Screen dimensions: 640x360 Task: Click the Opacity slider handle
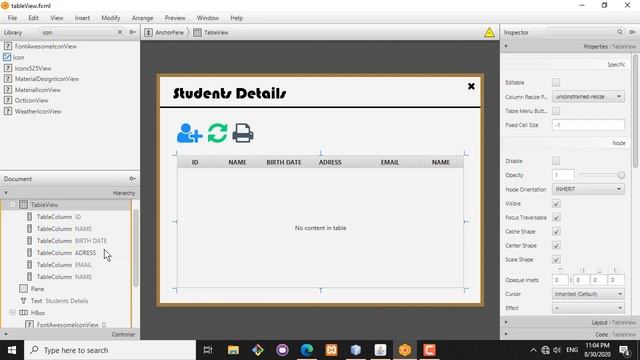(x=621, y=175)
